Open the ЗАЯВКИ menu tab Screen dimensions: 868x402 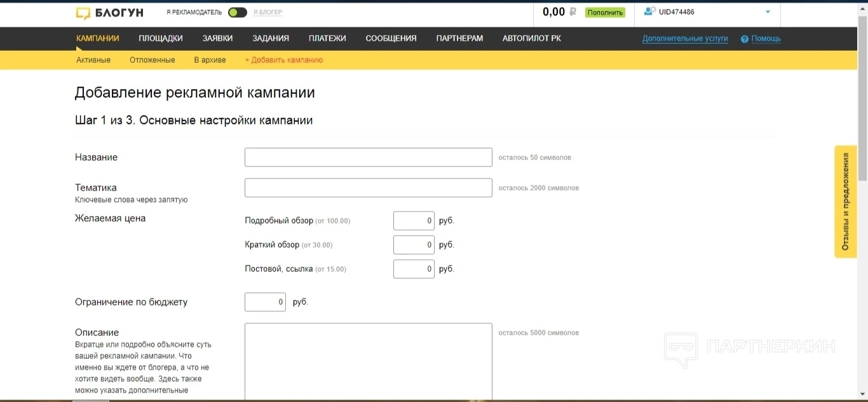pyautogui.click(x=217, y=38)
